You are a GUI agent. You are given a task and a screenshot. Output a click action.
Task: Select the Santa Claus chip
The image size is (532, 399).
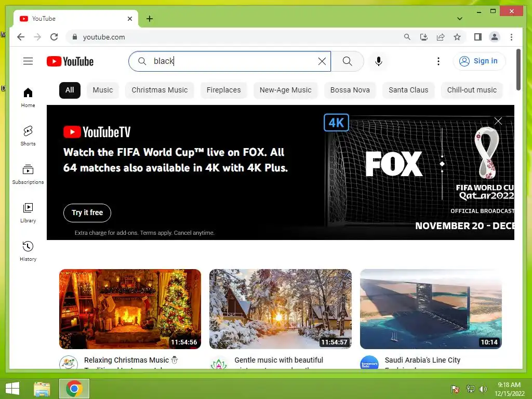pyautogui.click(x=408, y=90)
